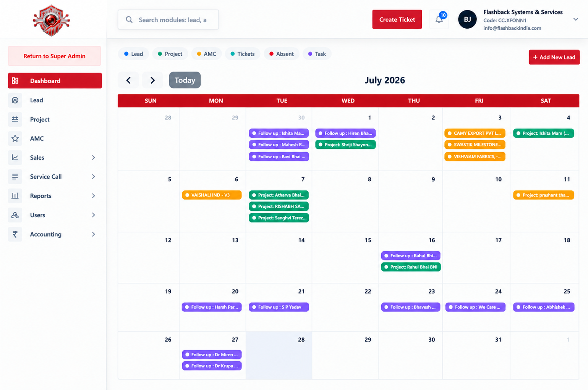Image resolution: width=588 pixels, height=390 pixels.
Task: Click Return to Super Admin
Action: [x=54, y=56]
